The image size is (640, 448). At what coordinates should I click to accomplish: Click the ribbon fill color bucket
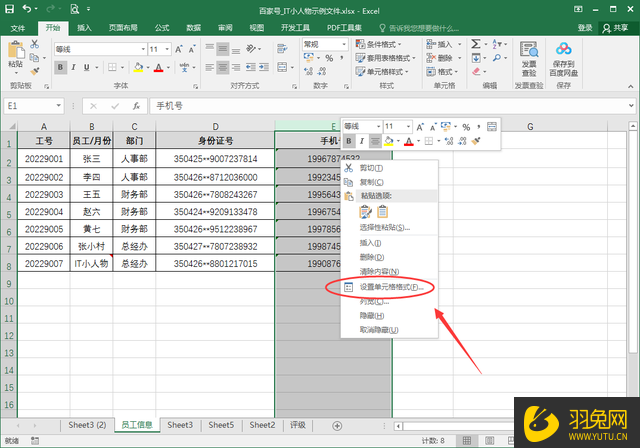tap(138, 67)
